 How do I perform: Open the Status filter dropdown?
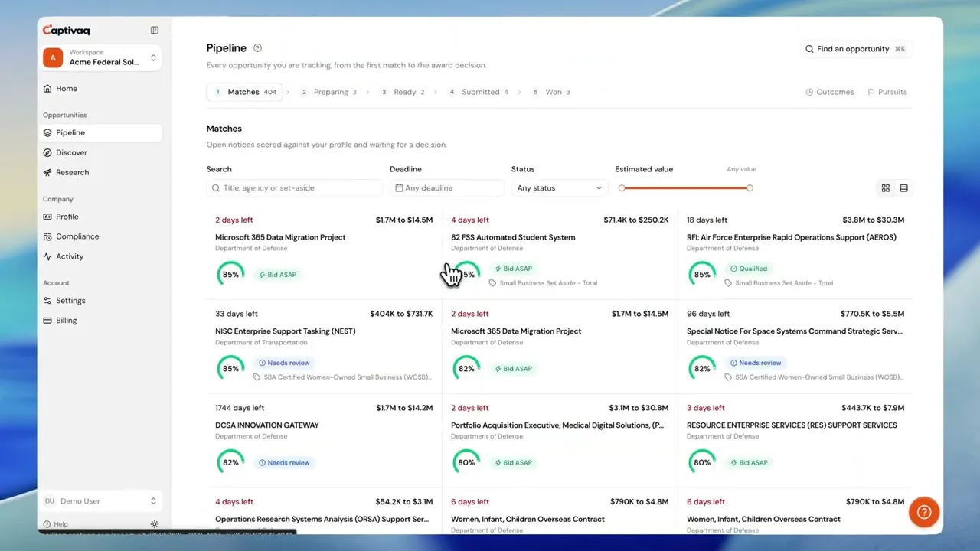560,188
